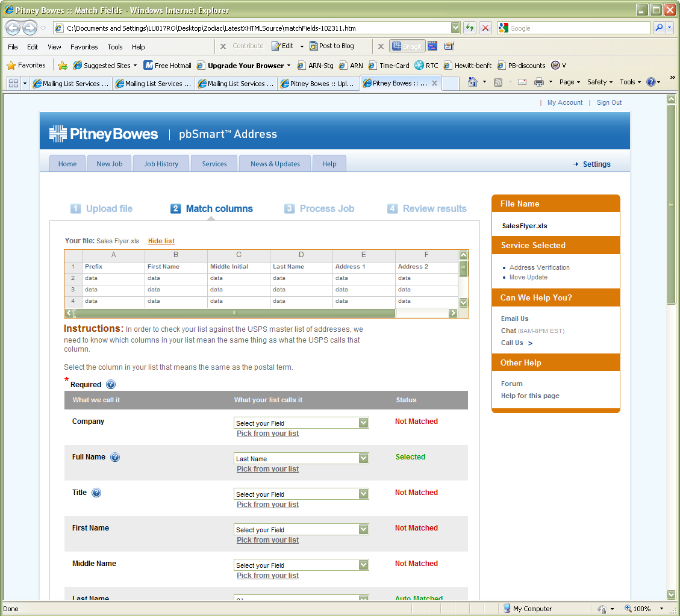Open the Forum link
The image size is (680, 616).
pos(512,384)
